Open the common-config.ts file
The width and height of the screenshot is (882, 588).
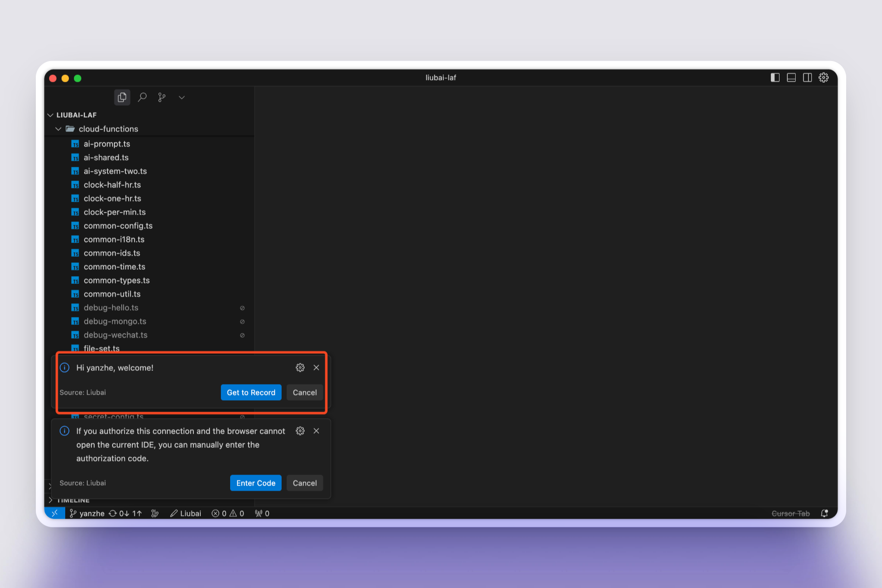click(x=118, y=226)
